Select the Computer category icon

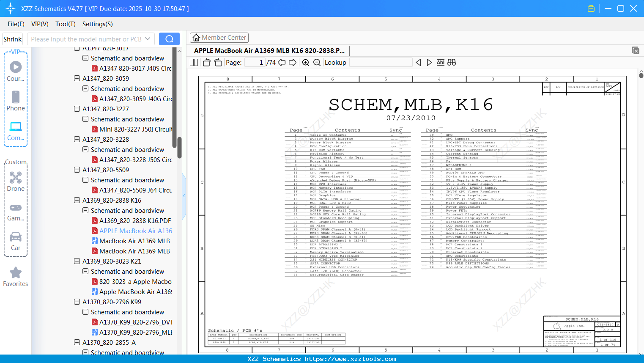click(x=16, y=131)
